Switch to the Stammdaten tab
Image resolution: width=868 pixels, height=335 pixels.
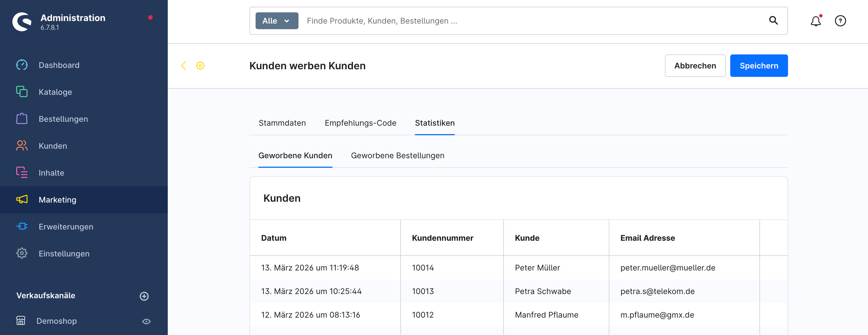[x=282, y=123]
